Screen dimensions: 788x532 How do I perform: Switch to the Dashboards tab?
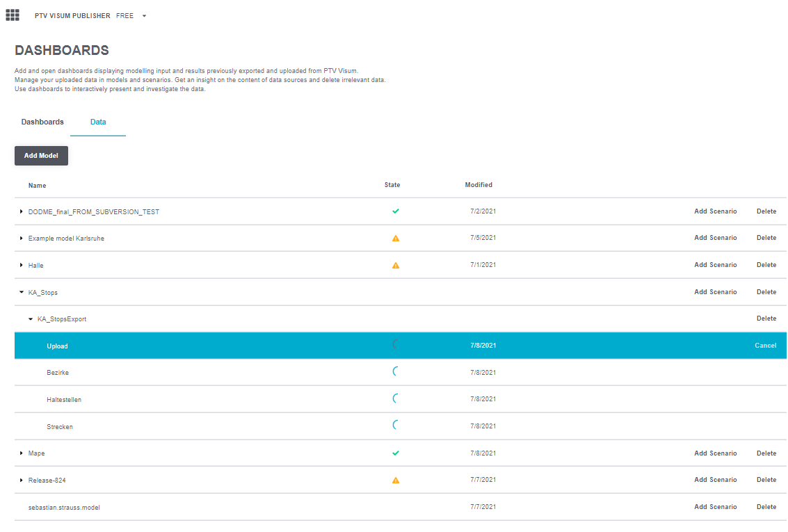(x=42, y=122)
